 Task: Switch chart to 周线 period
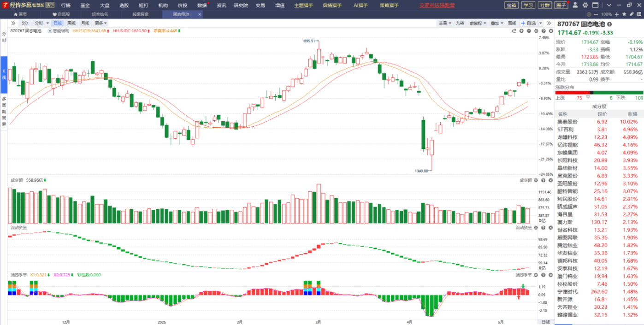(71, 23)
